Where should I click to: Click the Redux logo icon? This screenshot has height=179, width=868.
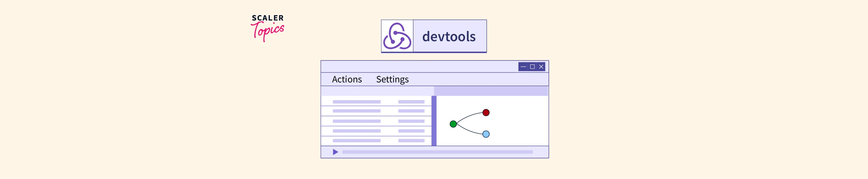pos(397,36)
